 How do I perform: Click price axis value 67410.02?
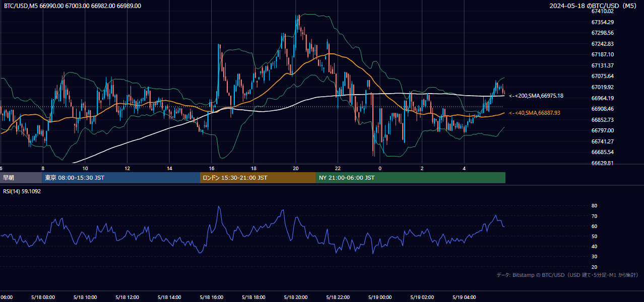pyautogui.click(x=603, y=11)
